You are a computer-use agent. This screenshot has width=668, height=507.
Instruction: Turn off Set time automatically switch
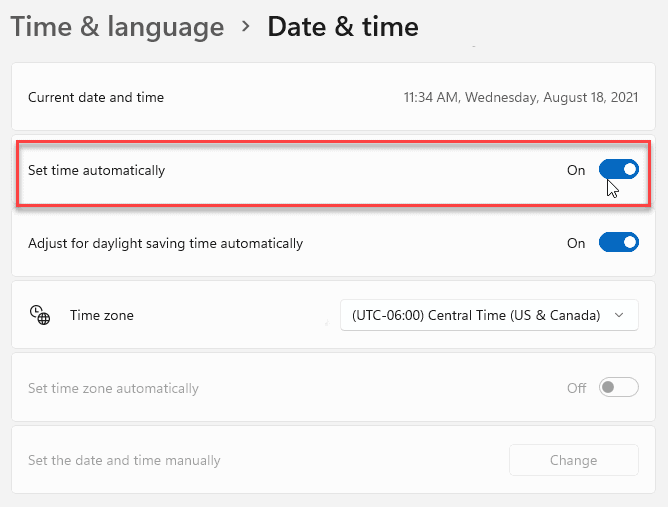[x=618, y=170]
